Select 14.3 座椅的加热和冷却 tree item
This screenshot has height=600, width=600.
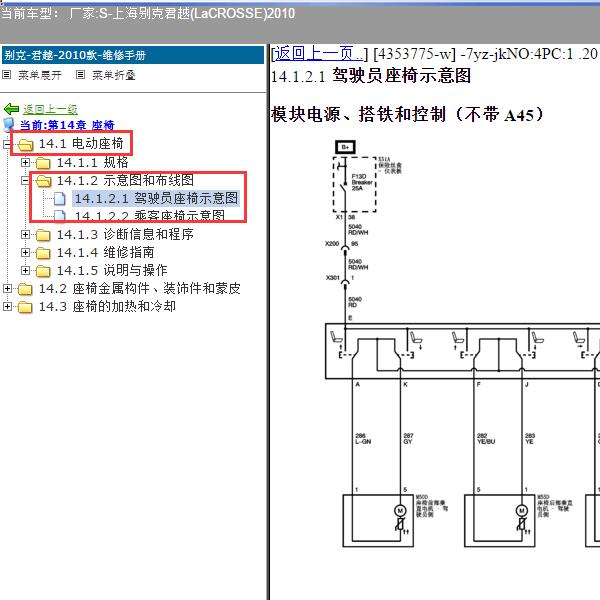click(107, 306)
